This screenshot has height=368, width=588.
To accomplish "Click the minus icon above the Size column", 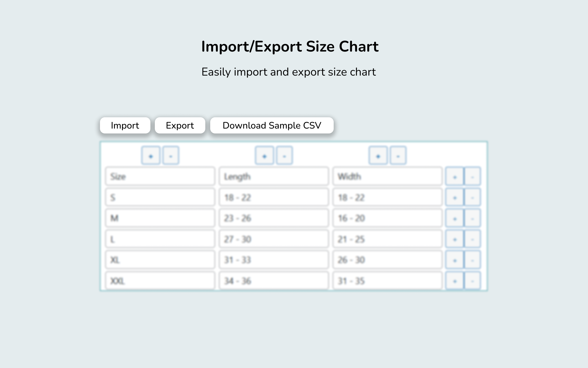I will tap(171, 156).
